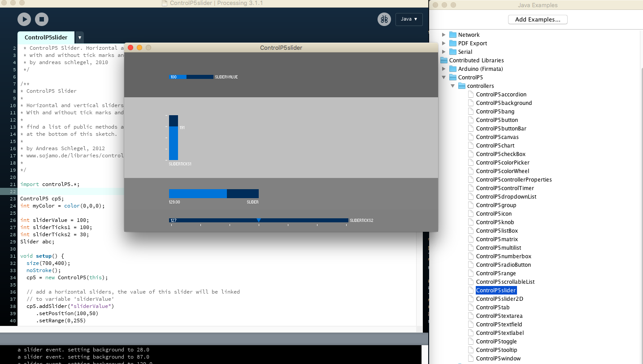The height and width of the screenshot is (364, 643).
Task: Select ControlP5textlabel in the examples list
Action: pos(500,333)
